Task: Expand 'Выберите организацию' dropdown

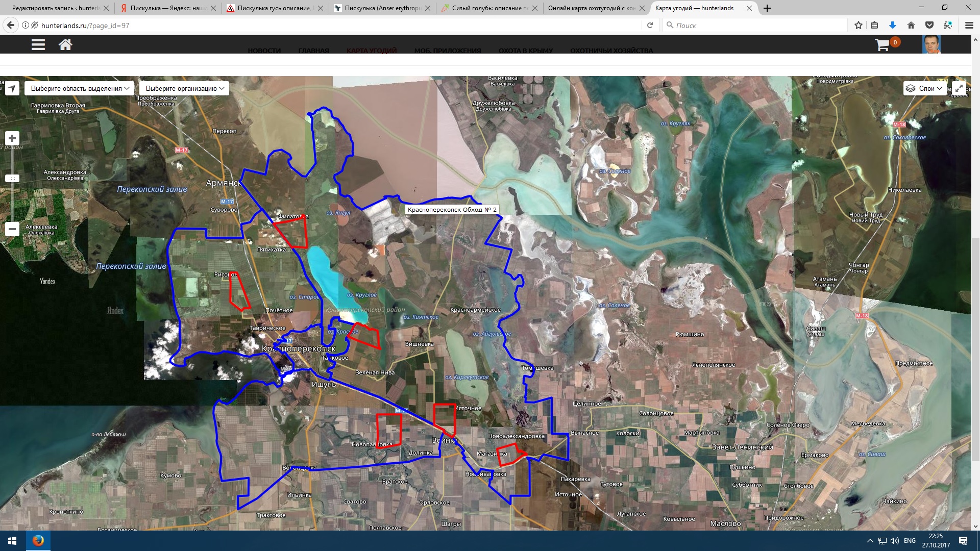Action: click(184, 88)
